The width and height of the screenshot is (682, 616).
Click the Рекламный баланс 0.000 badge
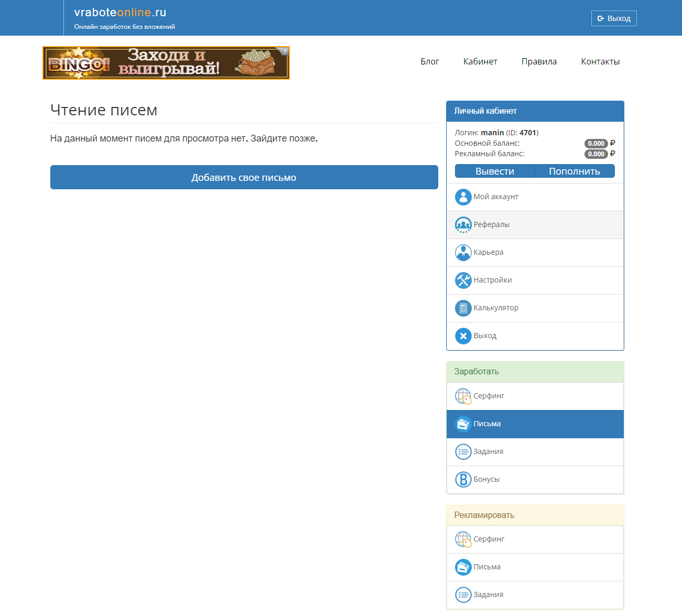click(596, 154)
